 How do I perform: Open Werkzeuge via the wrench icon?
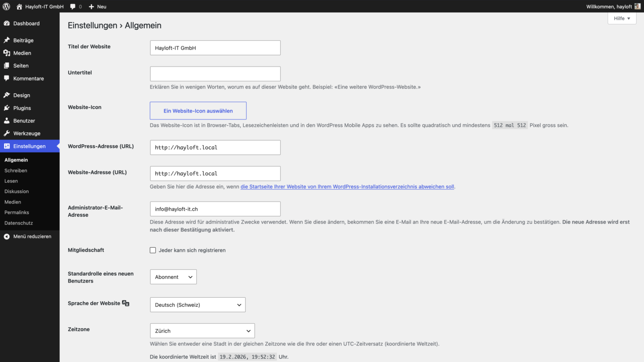[x=7, y=133]
